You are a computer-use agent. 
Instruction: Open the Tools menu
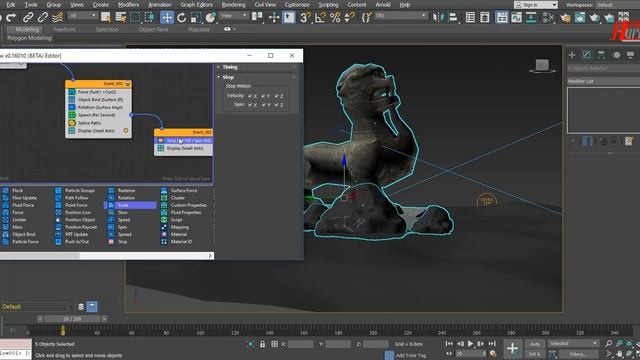pos(31,4)
